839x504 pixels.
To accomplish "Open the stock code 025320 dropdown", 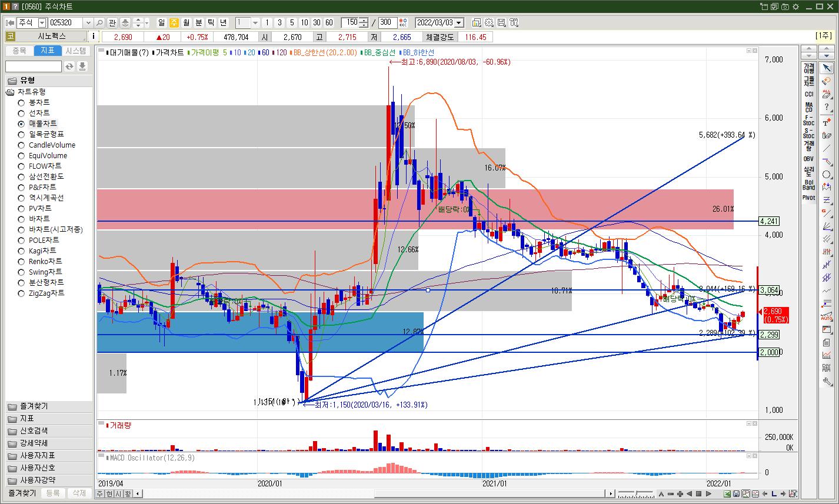I will (88, 22).
